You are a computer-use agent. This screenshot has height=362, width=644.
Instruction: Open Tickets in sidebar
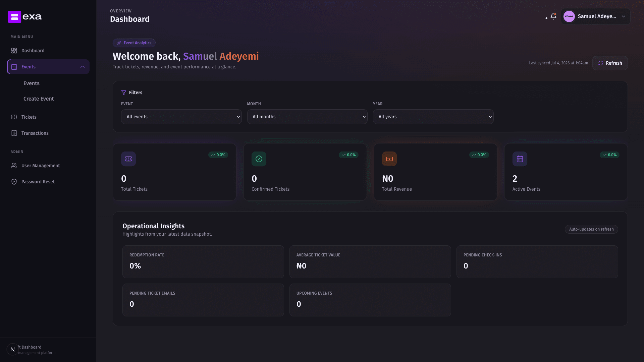click(x=48, y=117)
